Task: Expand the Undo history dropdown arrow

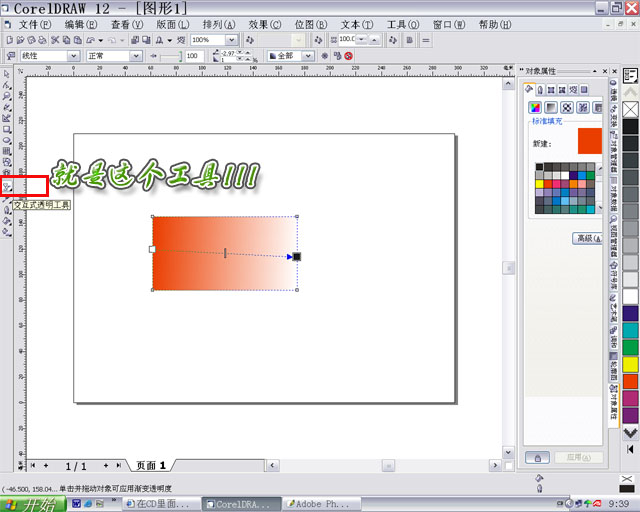Action: coord(101,40)
